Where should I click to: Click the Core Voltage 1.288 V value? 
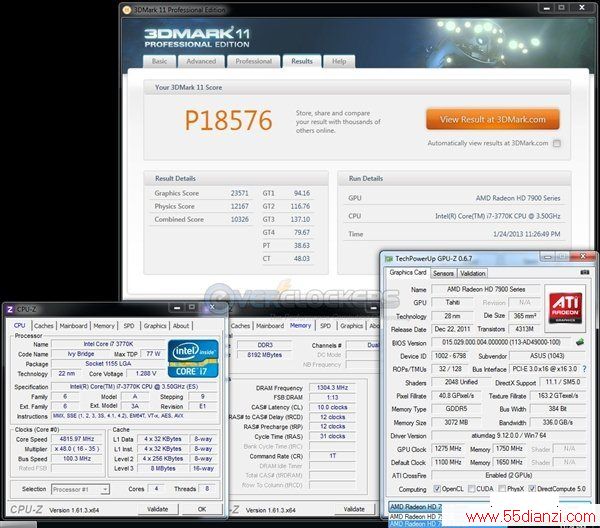coord(146,373)
